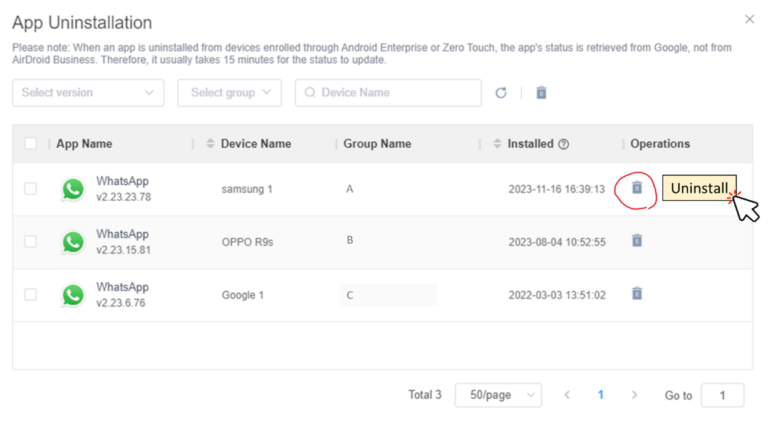Click install date 2023-11-16 16:39:13
This screenshot has width=768, height=423.
coord(556,189)
